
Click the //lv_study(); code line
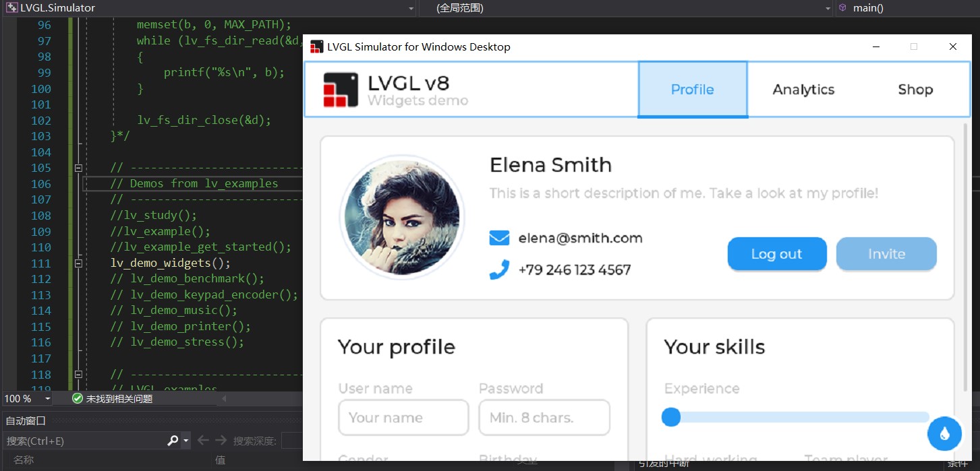coord(154,215)
